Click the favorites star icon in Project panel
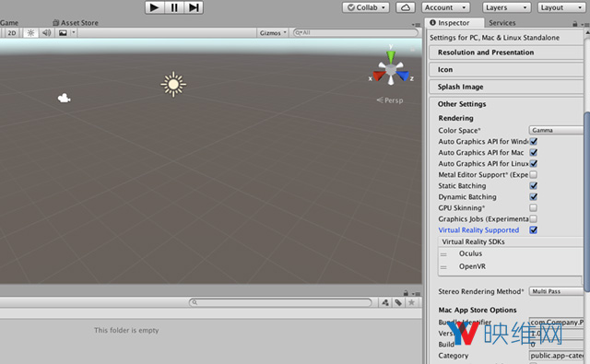Image resolution: width=590 pixels, height=364 pixels. tap(412, 302)
